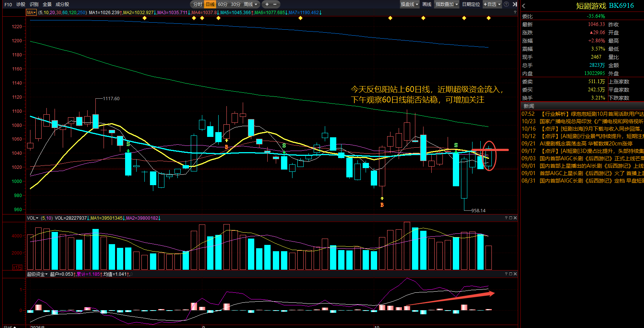
Task: Click the 日期定位 button
Action: click(x=471, y=4)
